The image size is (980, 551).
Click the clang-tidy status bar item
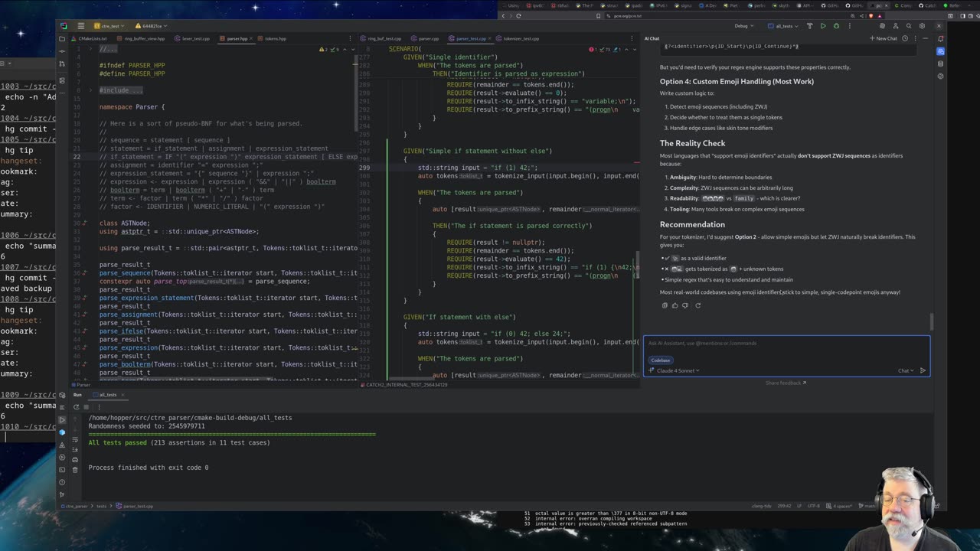pos(761,506)
